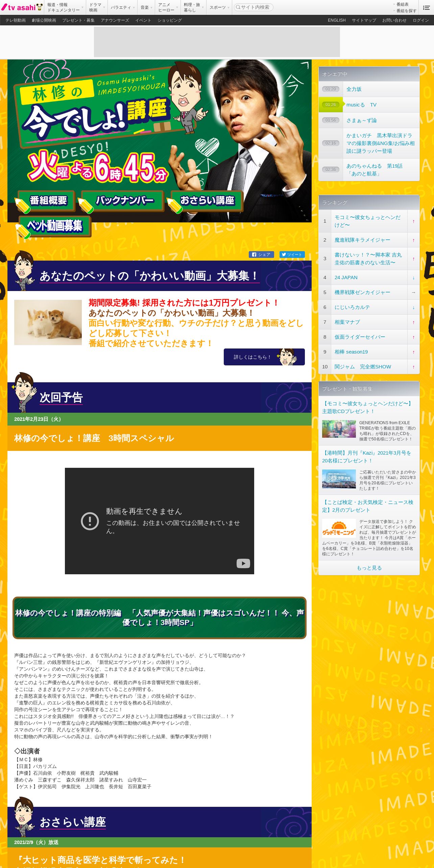Open the 相葉マナブ ranking link
Image resolution: width=434 pixels, height=868 pixels.
click(347, 322)
